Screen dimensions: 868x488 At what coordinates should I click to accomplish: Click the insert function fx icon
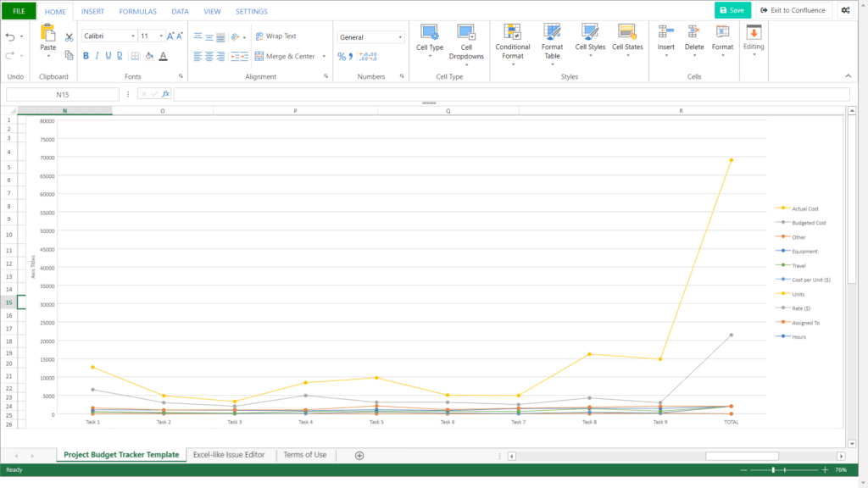click(x=165, y=94)
